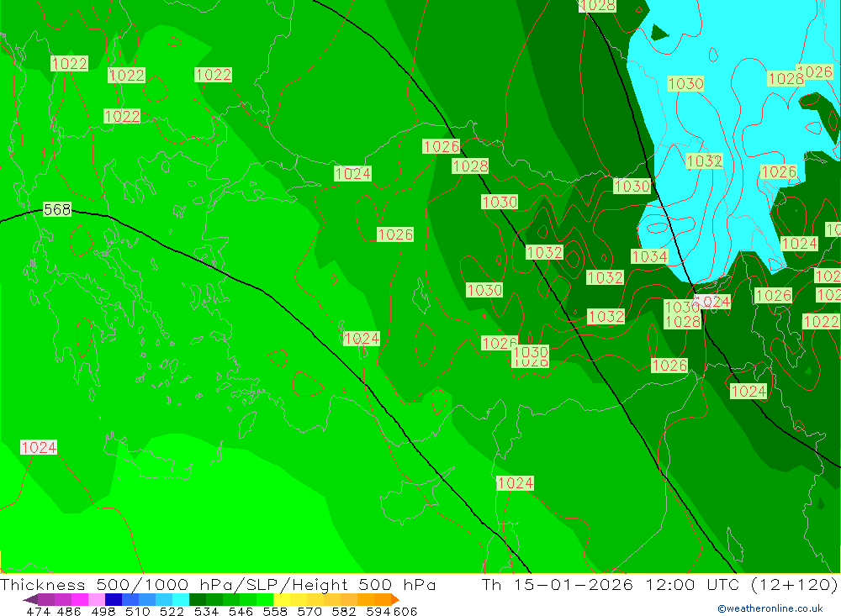This screenshot has width=841, height=616.
Task: Click the 594 legend value
Action: 378,611
